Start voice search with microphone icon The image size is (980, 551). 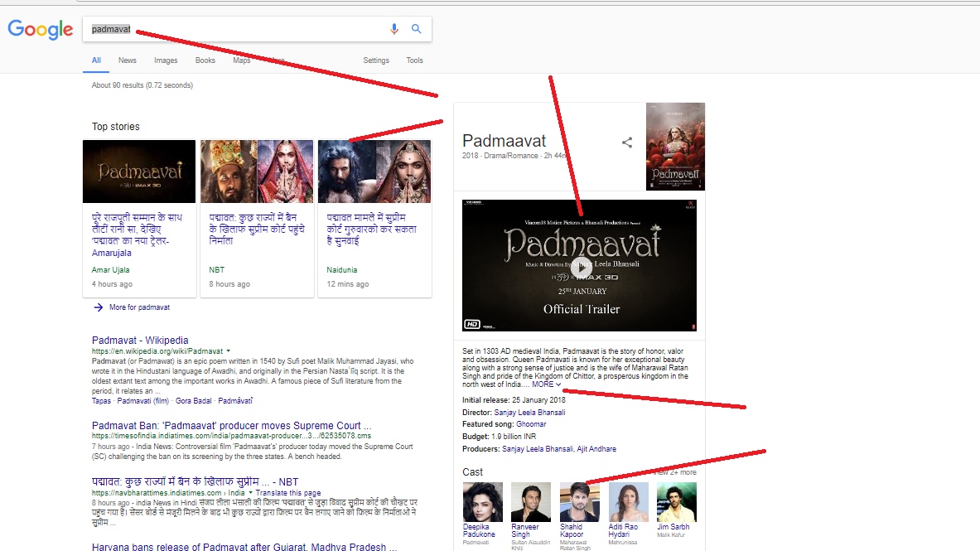tap(394, 29)
